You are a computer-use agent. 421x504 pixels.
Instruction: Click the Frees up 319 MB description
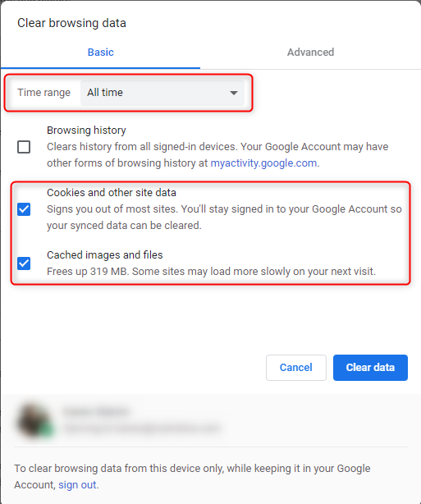[x=211, y=272]
